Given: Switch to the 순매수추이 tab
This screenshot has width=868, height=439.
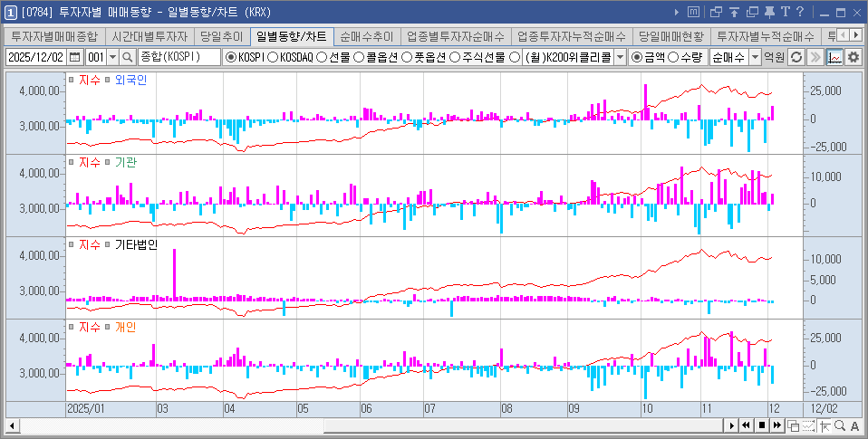Looking at the screenshot, I should pyautogui.click(x=366, y=36).
